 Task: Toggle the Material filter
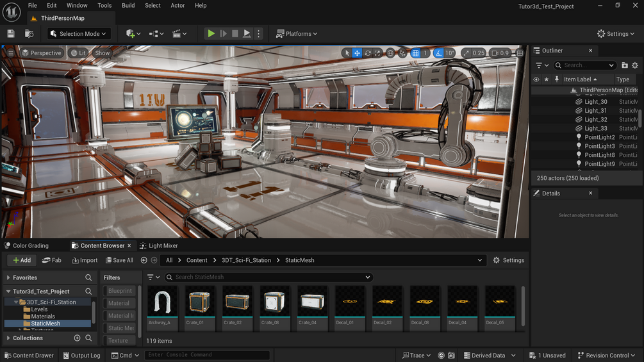pos(120,303)
